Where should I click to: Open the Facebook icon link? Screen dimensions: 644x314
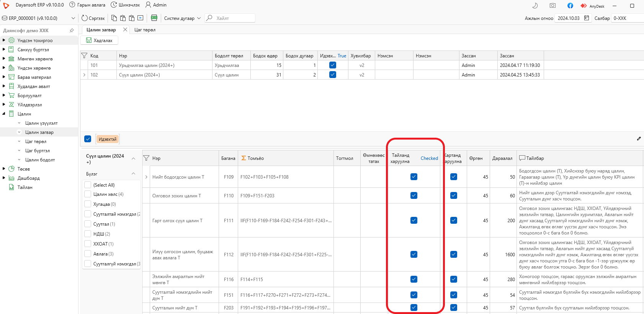[570, 6]
